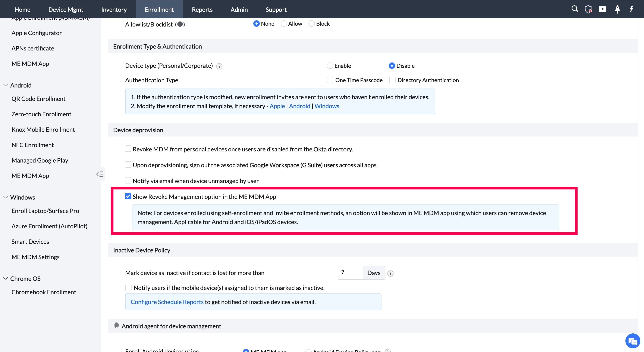Collapse the Chrome OS sidebar group
The height and width of the screenshot is (352, 644).
6,279
